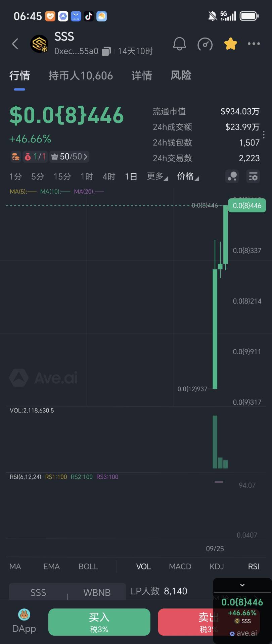Select the 4时 timeframe
Image resolution: width=272 pixels, height=644 pixels.
pos(109,176)
